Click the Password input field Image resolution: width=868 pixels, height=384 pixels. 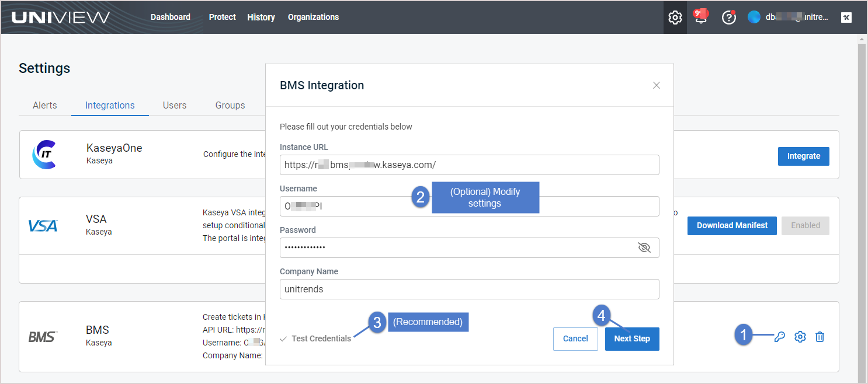(x=470, y=247)
